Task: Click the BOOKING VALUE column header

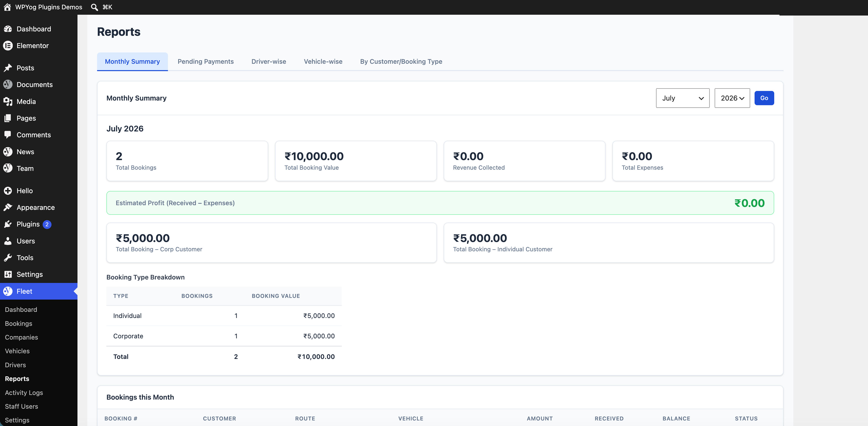Action: tap(276, 296)
